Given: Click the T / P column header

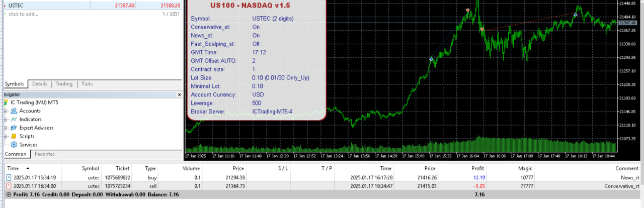Looking at the screenshot, I should coord(327,168).
